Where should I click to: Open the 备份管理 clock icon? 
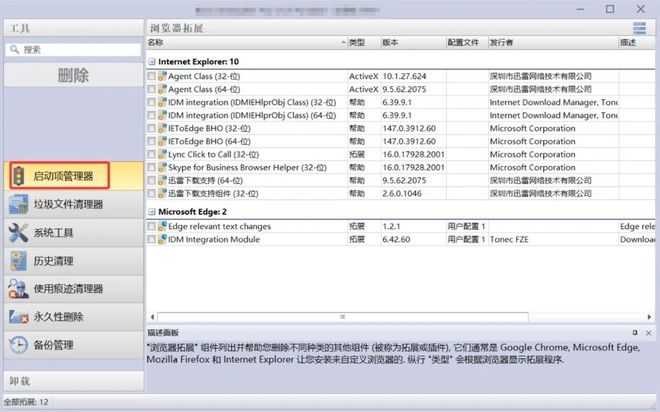click(19, 345)
